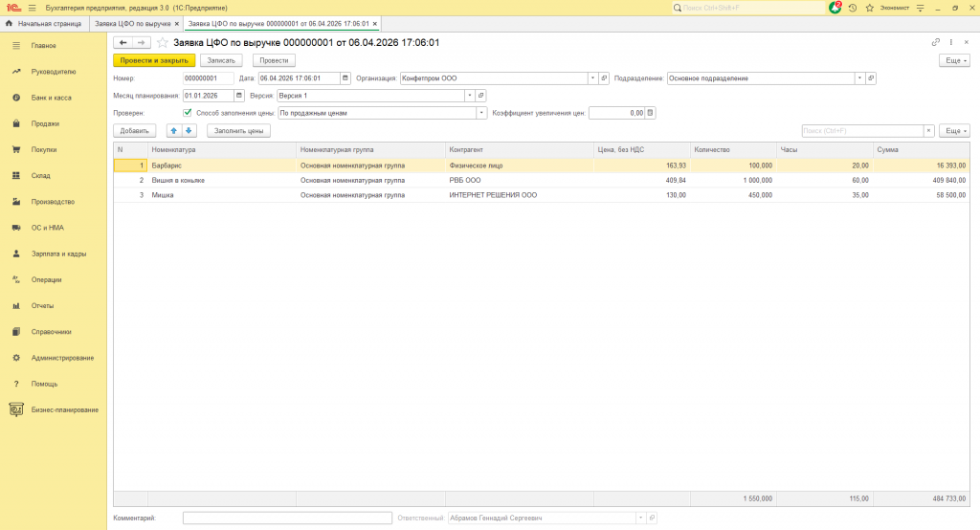This screenshot has width=980, height=530.
Task: Toggle the Проверен checkbox
Action: coord(188,113)
